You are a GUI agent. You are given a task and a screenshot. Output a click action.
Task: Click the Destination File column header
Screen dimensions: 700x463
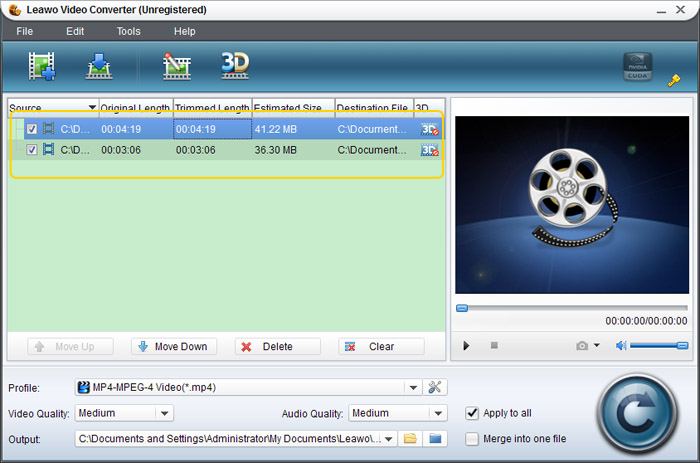point(374,108)
